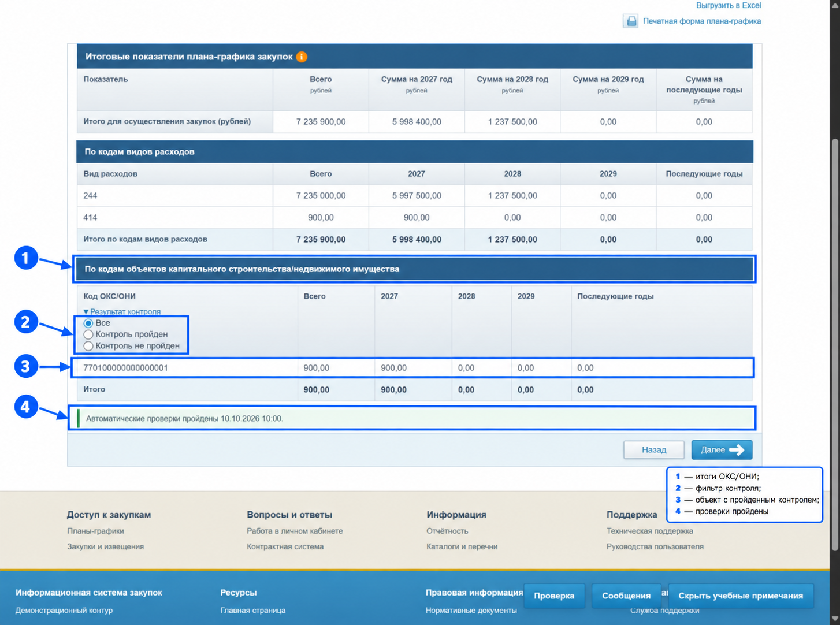Open Планы-графики footer link
840x625 pixels.
point(95,531)
